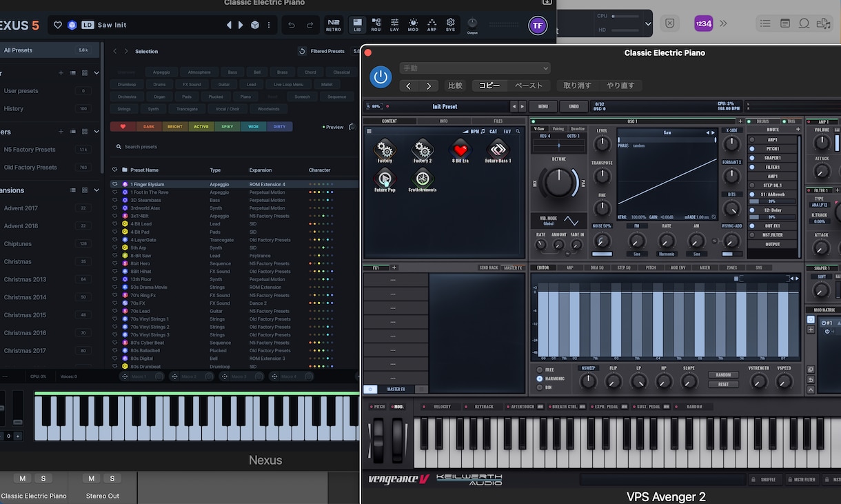The width and height of the screenshot is (841, 504).
Task: Click the BRIGHT character color tag in Nexus
Action: 175,127
